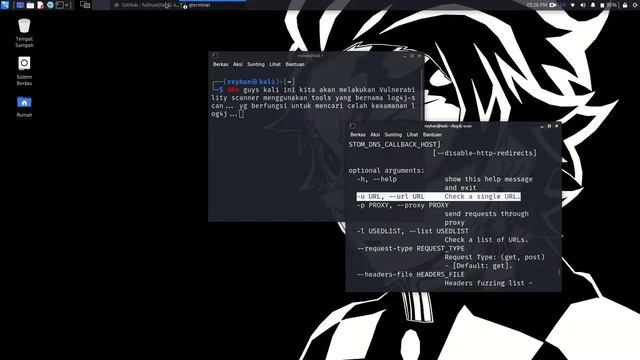640x360 pixels.
Task: Open Lihat menu in the back terminal window
Action: coord(275,64)
